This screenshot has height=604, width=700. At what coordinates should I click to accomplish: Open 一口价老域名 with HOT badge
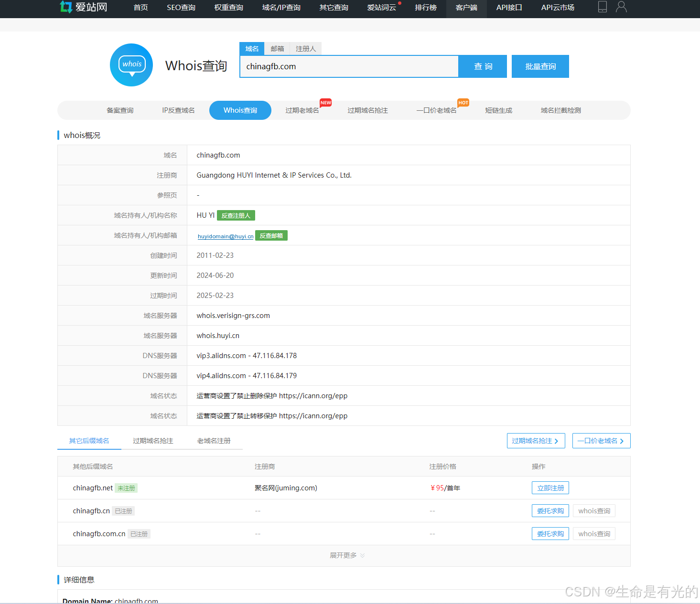tap(436, 110)
